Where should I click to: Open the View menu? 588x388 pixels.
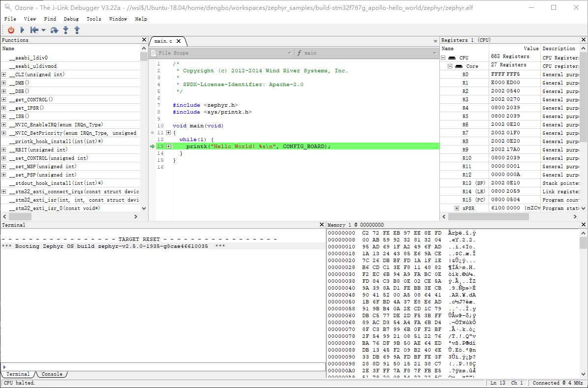pyautogui.click(x=30, y=19)
